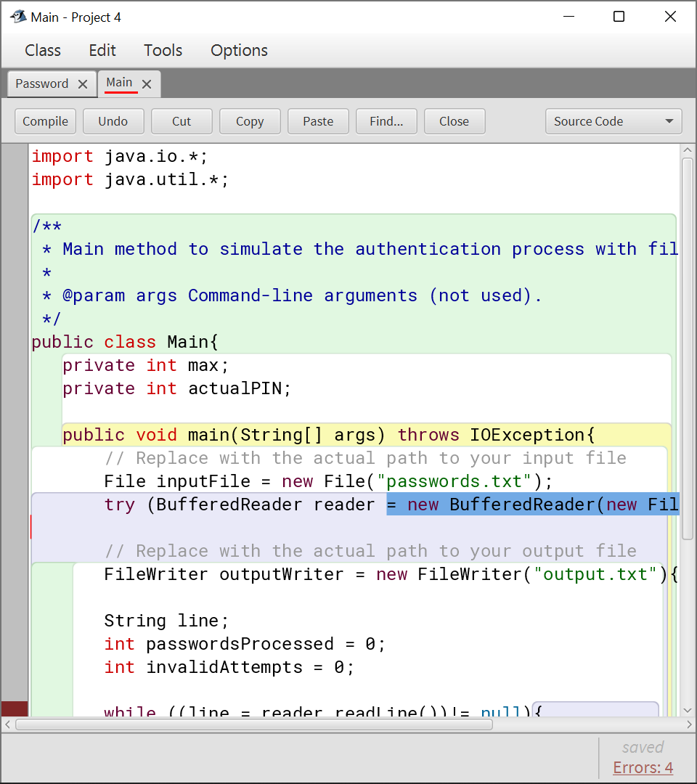Viewport: 697px width, 784px height.
Task: Click the down arrow of the vertical scrollbar
Action: [x=688, y=711]
